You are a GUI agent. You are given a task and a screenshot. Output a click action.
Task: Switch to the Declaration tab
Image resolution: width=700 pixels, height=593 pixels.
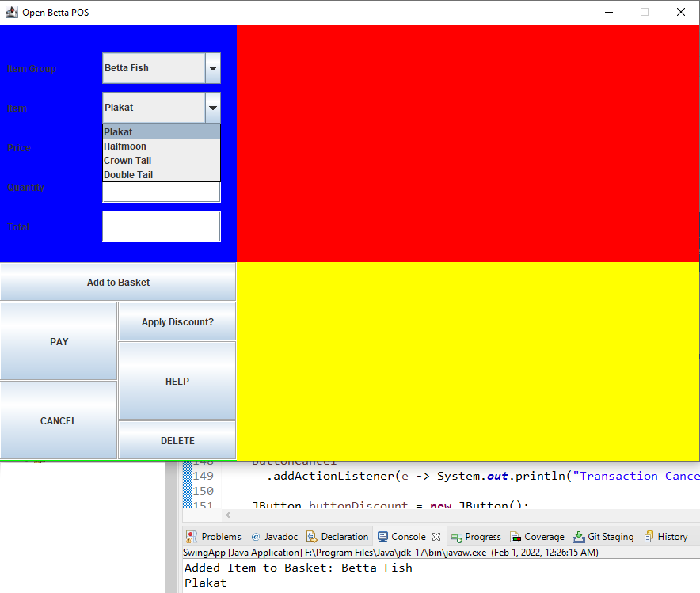pos(337,537)
